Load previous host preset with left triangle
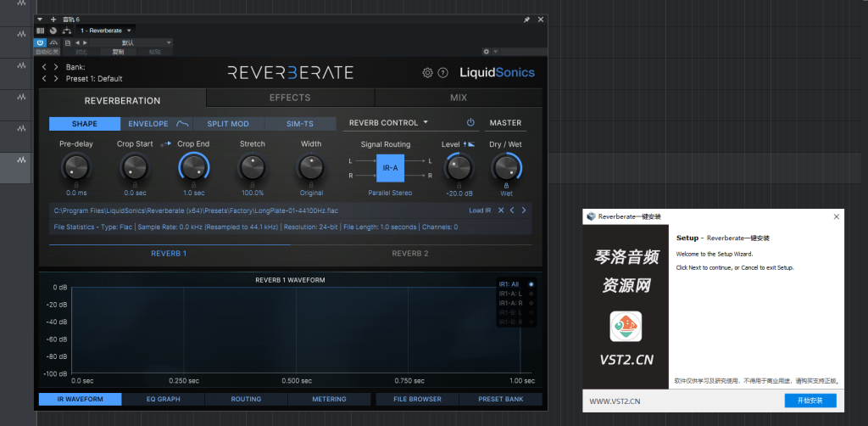 click(77, 42)
